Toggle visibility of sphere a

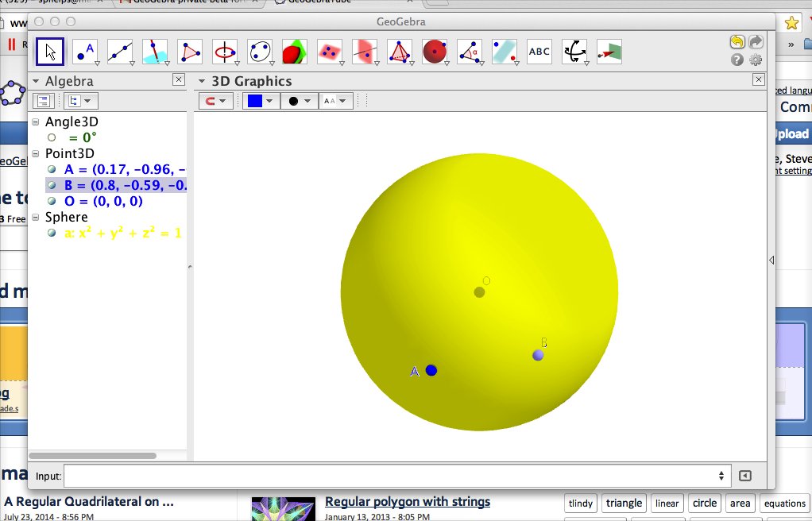click(x=52, y=233)
